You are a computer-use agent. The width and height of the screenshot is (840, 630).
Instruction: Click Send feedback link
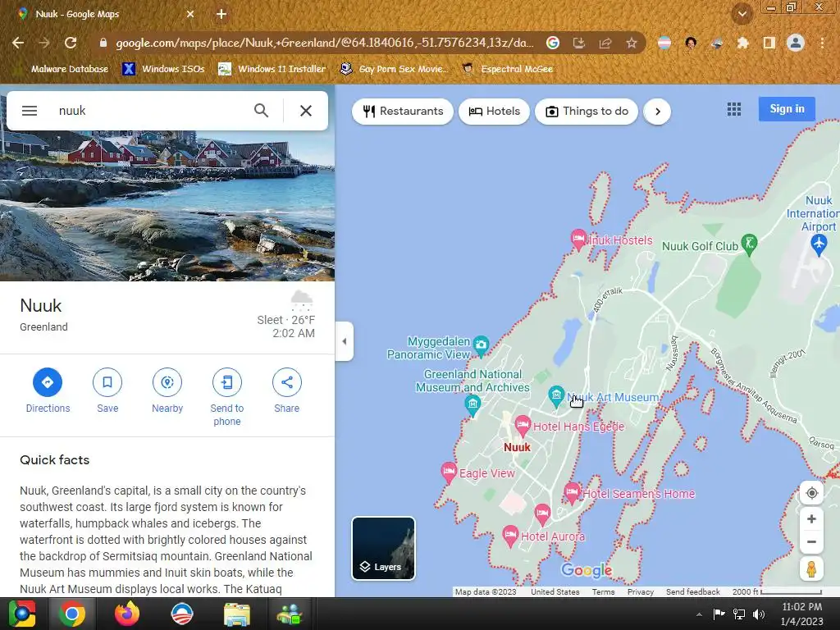692,592
